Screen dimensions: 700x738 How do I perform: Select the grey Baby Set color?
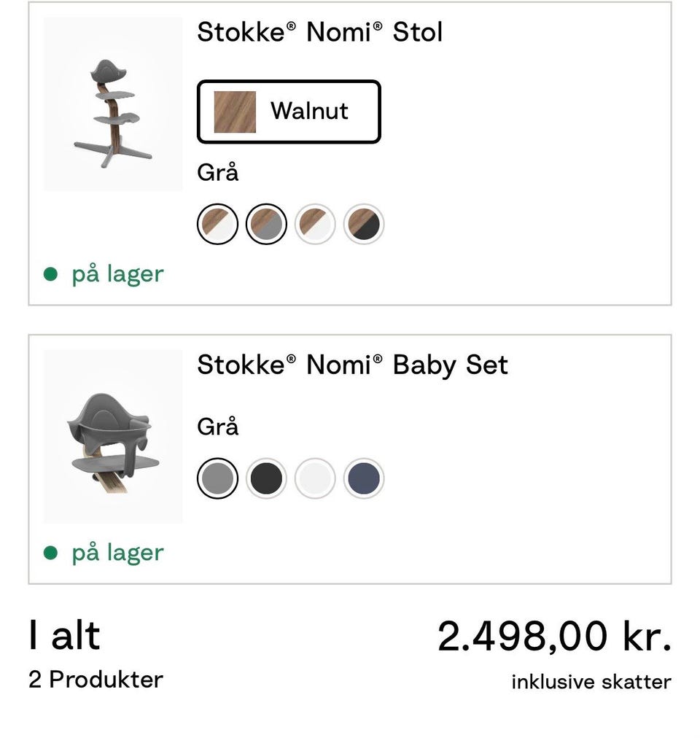[217, 478]
